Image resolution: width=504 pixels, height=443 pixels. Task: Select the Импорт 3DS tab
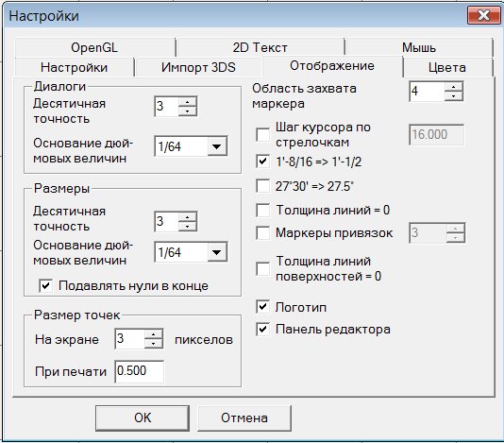pyautogui.click(x=198, y=68)
